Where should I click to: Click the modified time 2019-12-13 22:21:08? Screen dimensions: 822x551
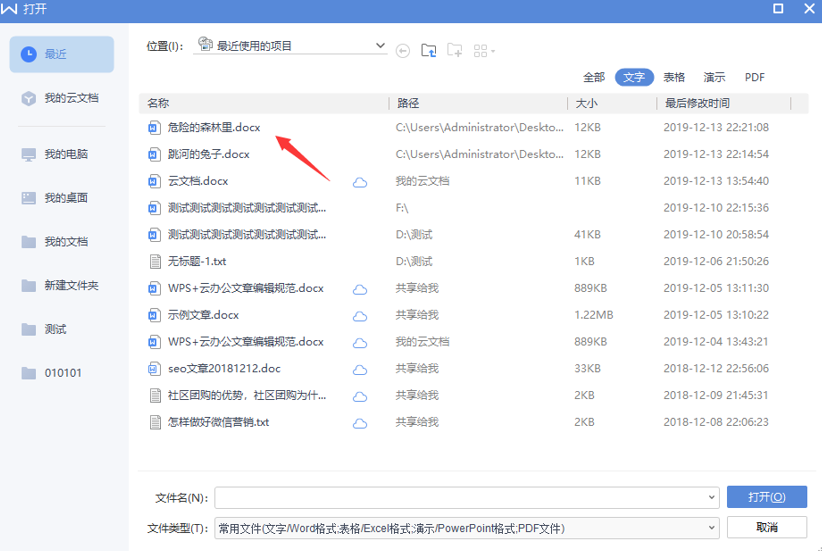[716, 127]
